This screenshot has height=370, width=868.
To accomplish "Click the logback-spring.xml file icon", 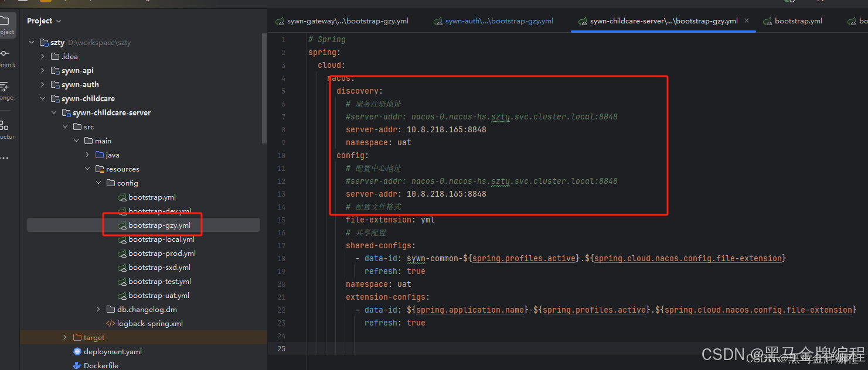I will click(x=110, y=323).
